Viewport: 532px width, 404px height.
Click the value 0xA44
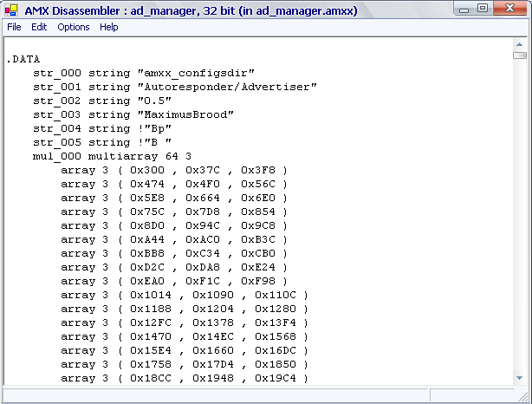click(x=147, y=239)
